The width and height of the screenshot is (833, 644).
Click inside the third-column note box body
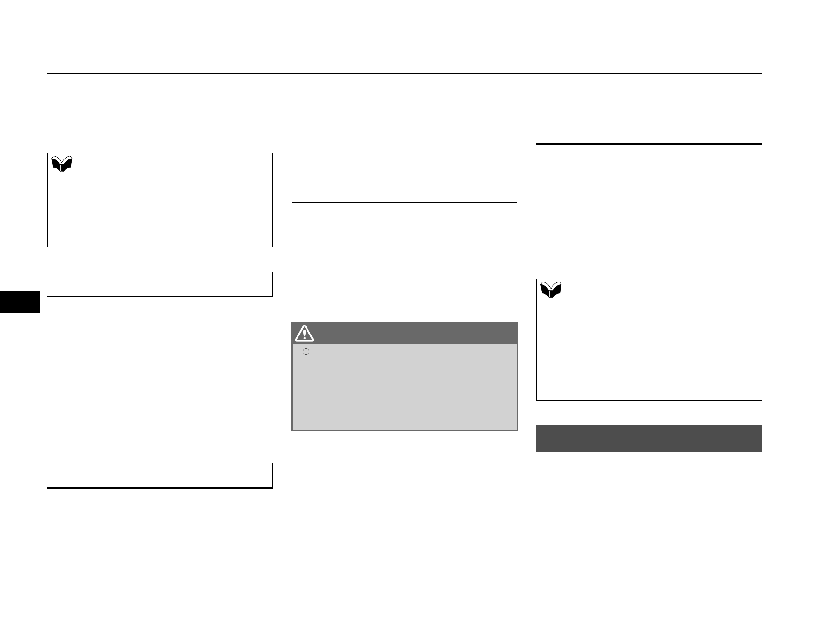click(x=649, y=350)
